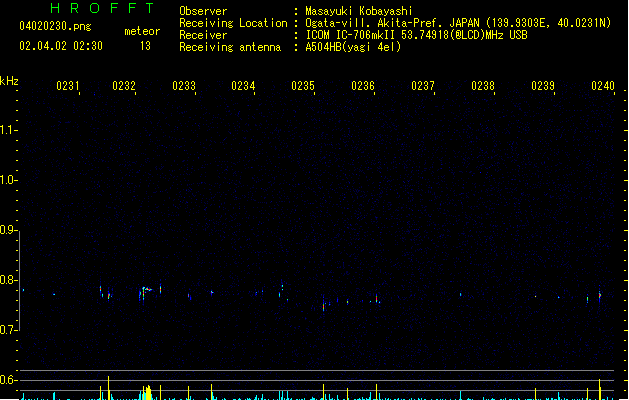Click the tallest yellow spike near 0232
The height and width of the screenshot is (400, 629).
[108, 388]
